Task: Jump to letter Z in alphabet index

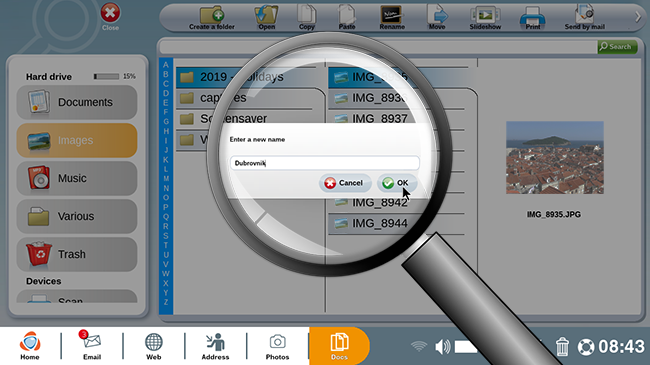Action: click(x=166, y=302)
